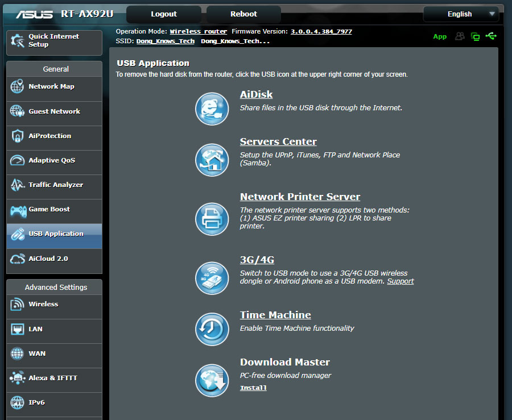Click the green network status icon

pos(475,36)
